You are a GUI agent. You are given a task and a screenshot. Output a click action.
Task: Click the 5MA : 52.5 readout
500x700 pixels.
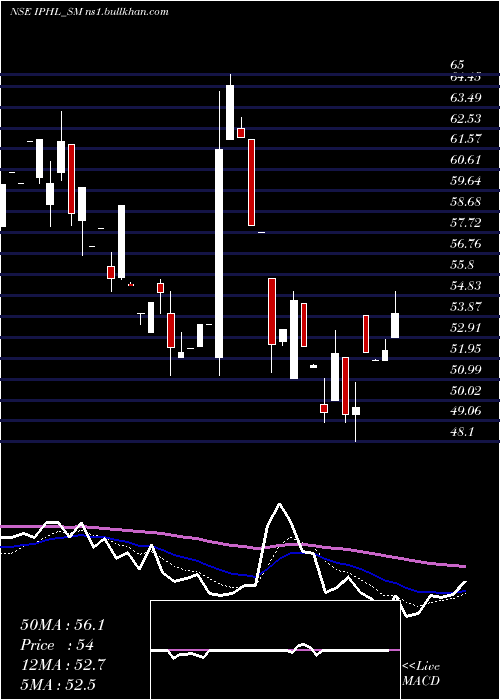click(x=58, y=684)
